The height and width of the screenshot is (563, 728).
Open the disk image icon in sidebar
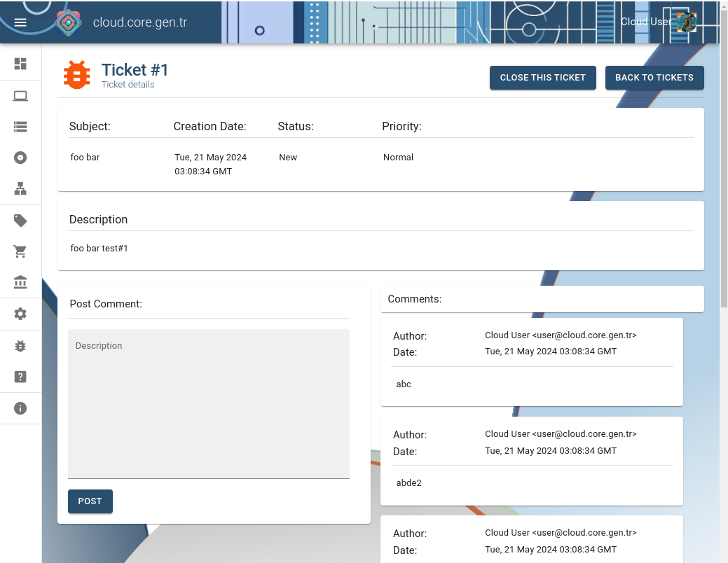click(x=20, y=158)
